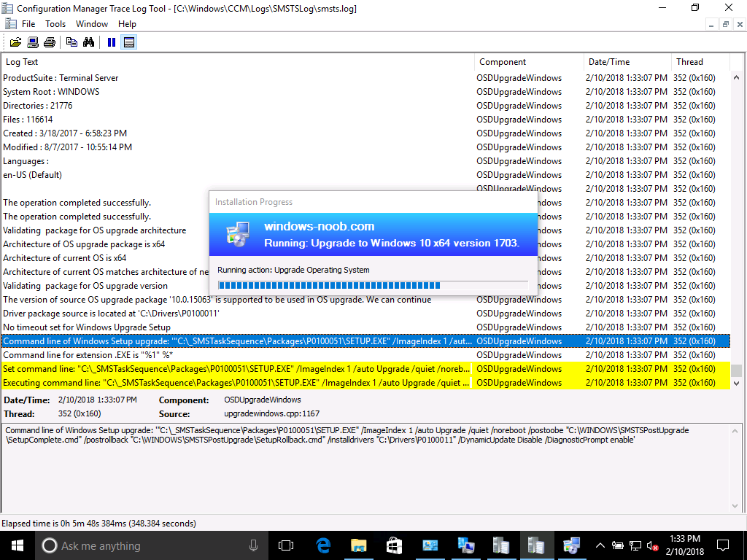Click the Cortana 'Ask me anything' search box
The image size is (747, 560).
[x=150, y=545]
